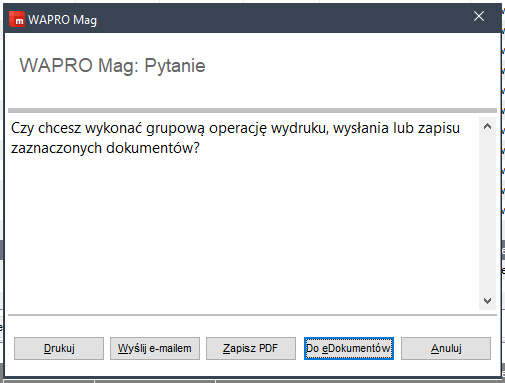
Task: Save documents via Zapisz PDF
Action: coord(251,348)
